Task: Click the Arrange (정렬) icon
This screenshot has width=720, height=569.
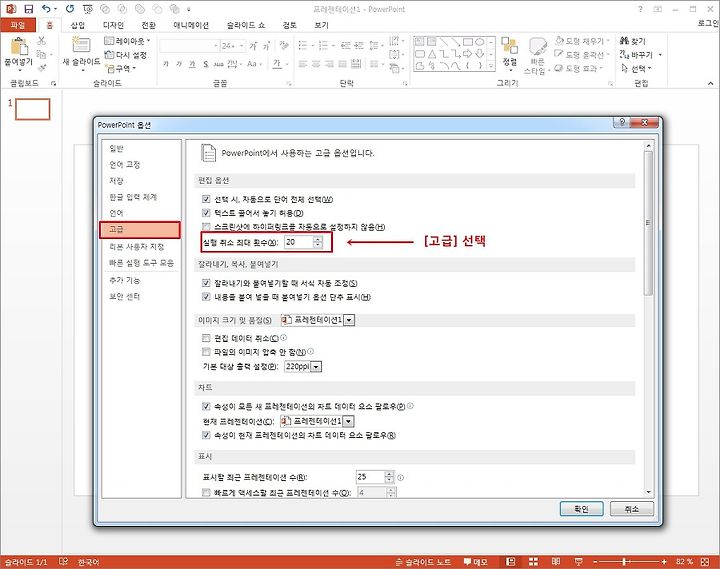Action: click(509, 46)
